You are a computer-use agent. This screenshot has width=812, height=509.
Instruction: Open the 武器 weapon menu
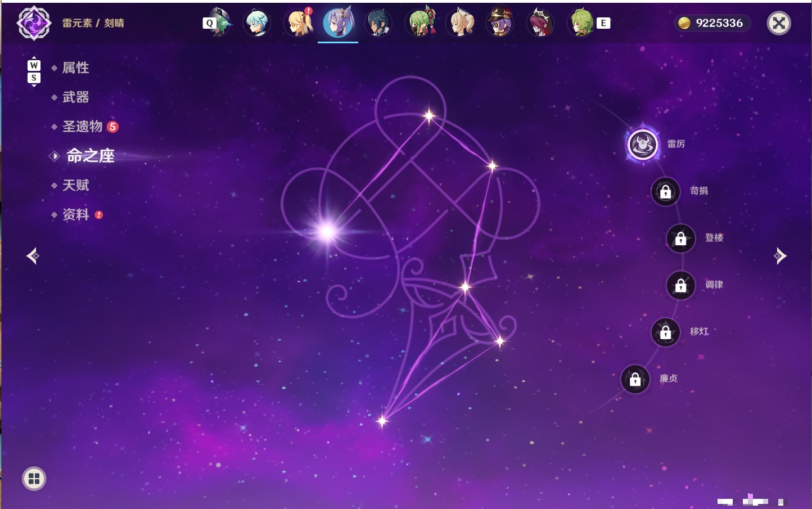pos(76,97)
